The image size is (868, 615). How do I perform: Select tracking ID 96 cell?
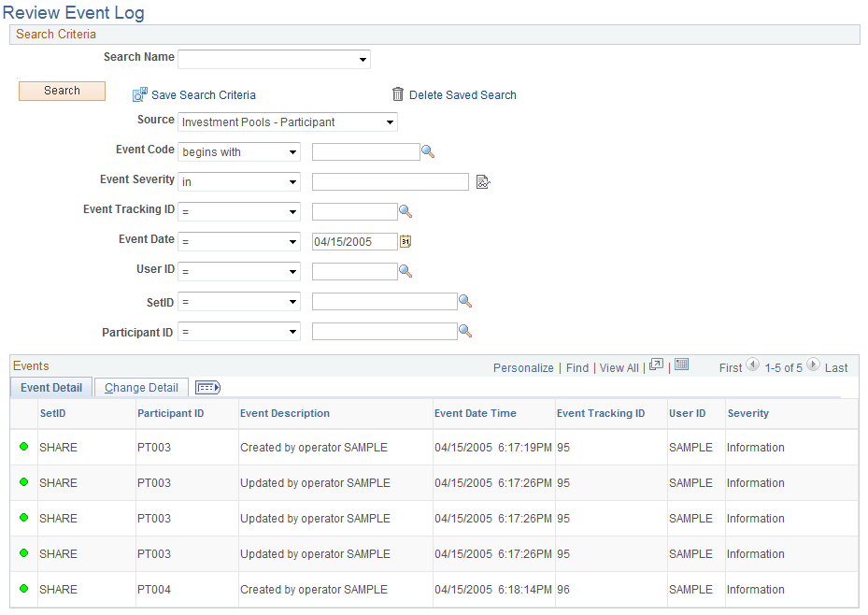(563, 590)
